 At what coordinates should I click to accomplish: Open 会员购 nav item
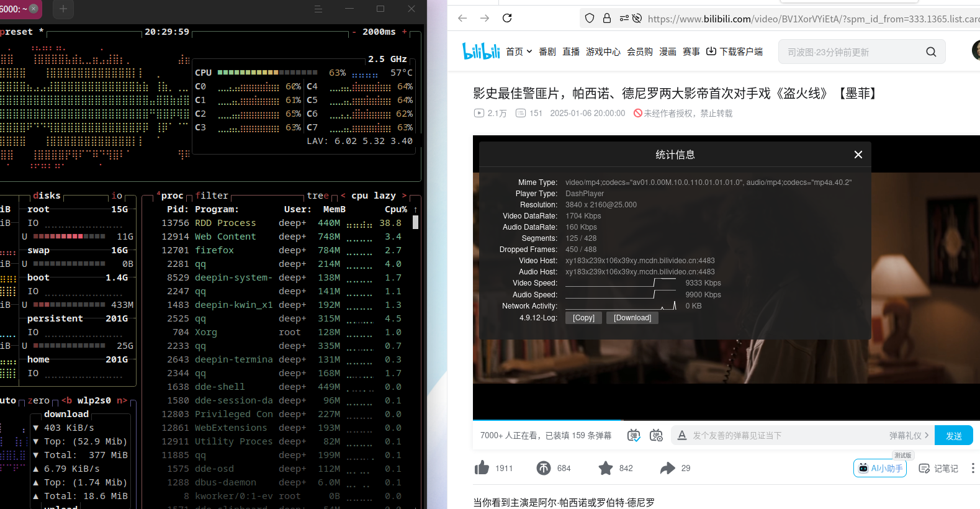pyautogui.click(x=640, y=52)
